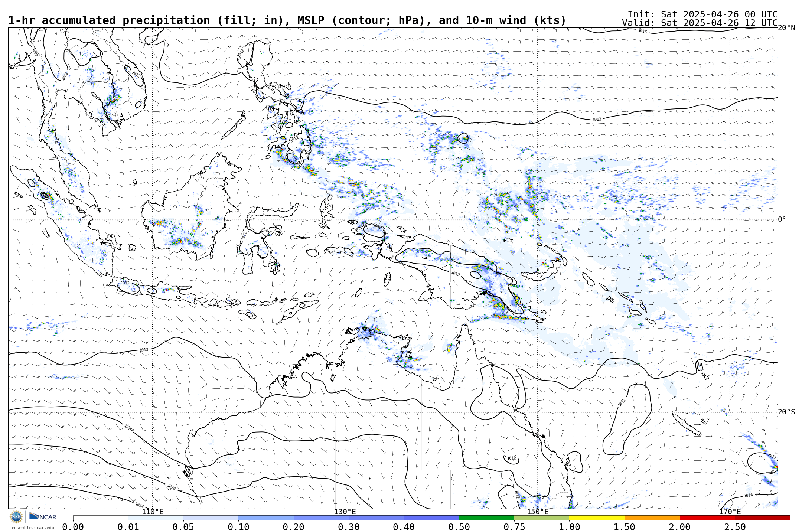Pick the light blue 0.10–0.20 colorbar segment
The width and height of the screenshot is (802, 532).
[266, 518]
